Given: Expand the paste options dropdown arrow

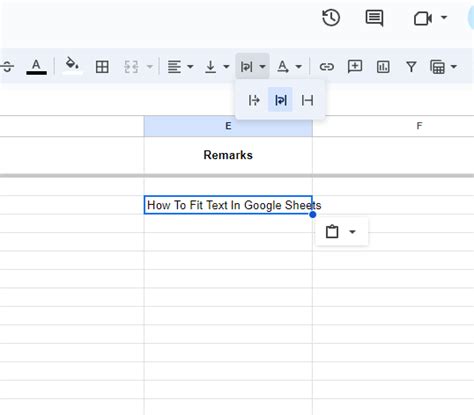Looking at the screenshot, I should point(352,232).
